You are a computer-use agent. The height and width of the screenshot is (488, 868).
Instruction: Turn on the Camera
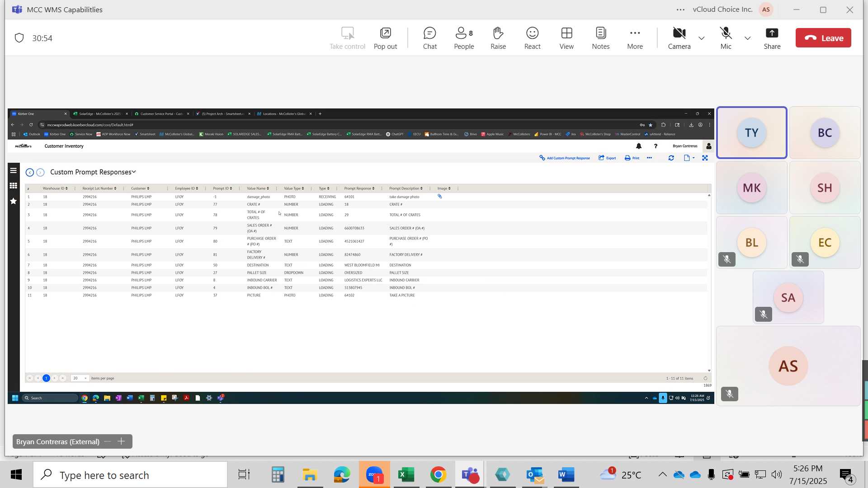pos(679,38)
